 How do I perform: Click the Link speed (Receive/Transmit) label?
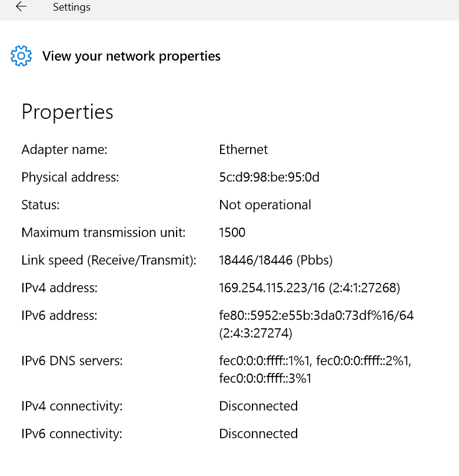click(109, 260)
